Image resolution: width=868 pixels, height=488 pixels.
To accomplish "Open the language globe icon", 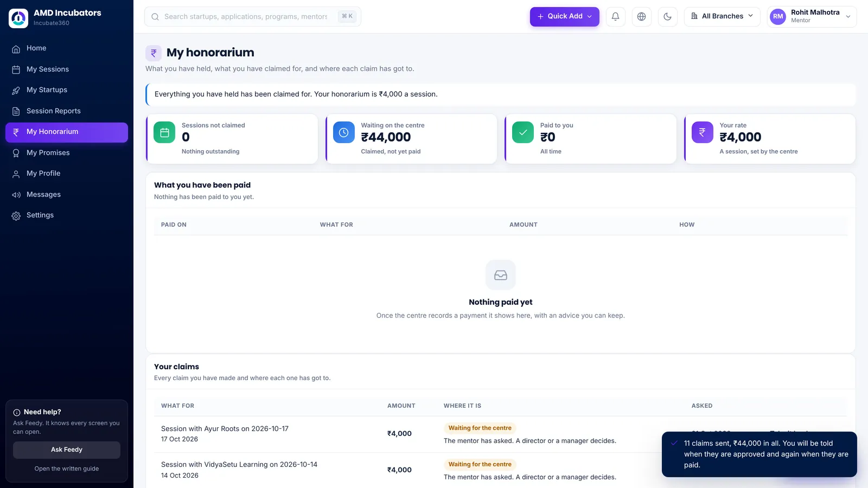I will coord(641,16).
